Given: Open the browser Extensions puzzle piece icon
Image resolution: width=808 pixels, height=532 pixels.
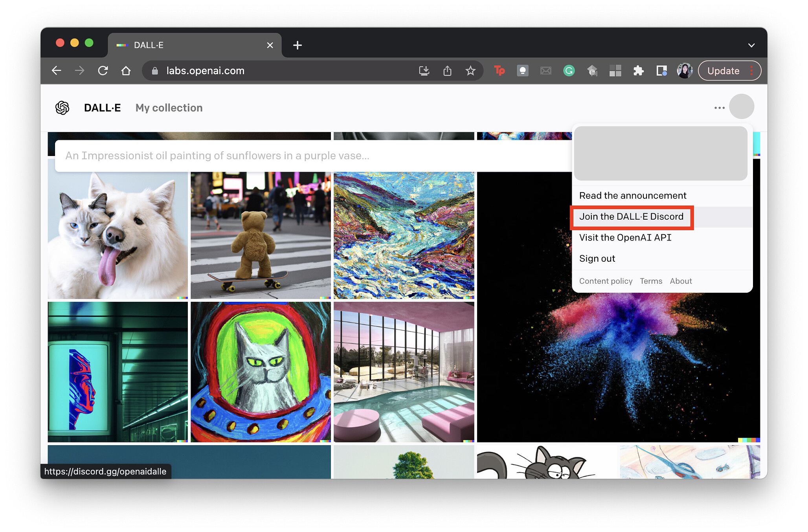Looking at the screenshot, I should pos(638,71).
